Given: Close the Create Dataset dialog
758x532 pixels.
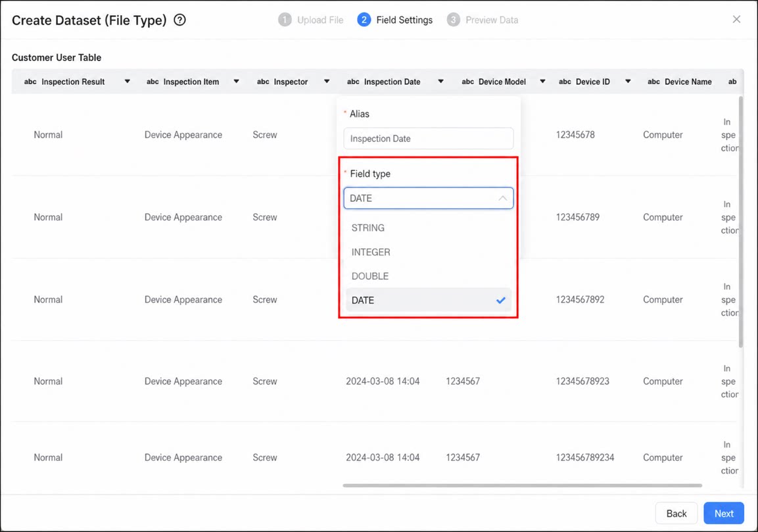Looking at the screenshot, I should point(736,19).
